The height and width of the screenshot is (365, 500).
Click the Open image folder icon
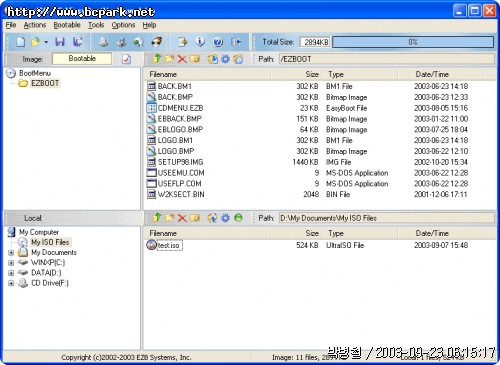35,42
